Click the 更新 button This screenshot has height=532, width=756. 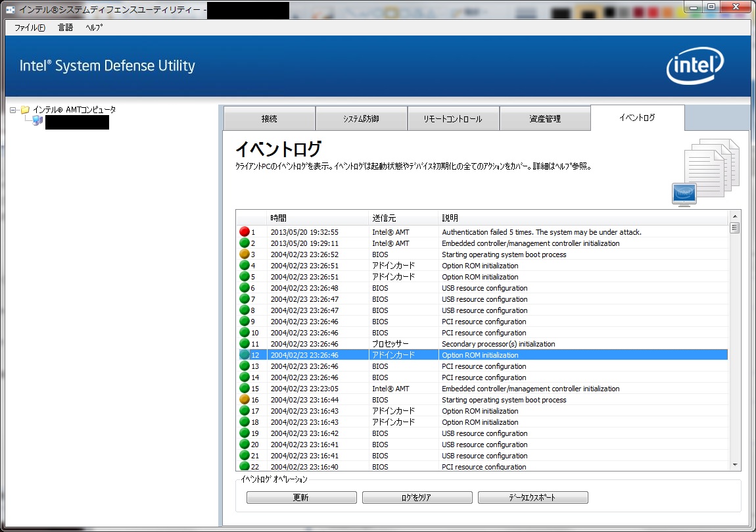301,497
